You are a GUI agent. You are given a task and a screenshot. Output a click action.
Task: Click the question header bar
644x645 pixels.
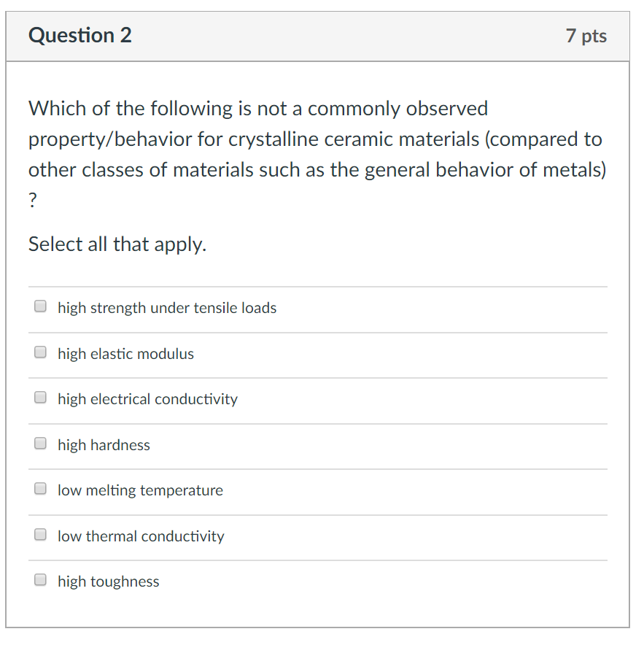(x=321, y=36)
